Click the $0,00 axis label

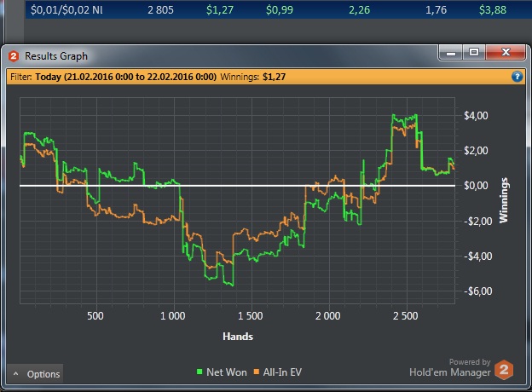[476, 186]
